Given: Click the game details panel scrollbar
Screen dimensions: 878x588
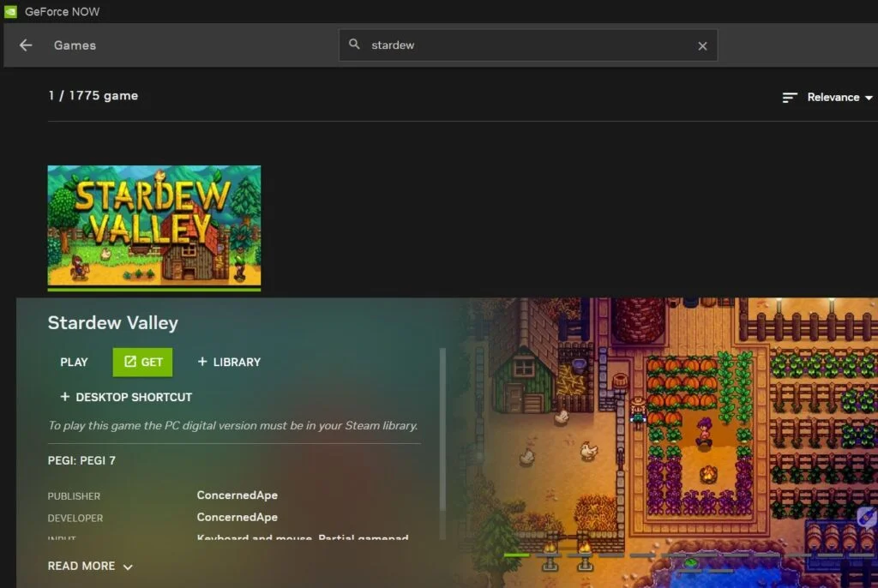Looking at the screenshot, I should pyautogui.click(x=442, y=429).
